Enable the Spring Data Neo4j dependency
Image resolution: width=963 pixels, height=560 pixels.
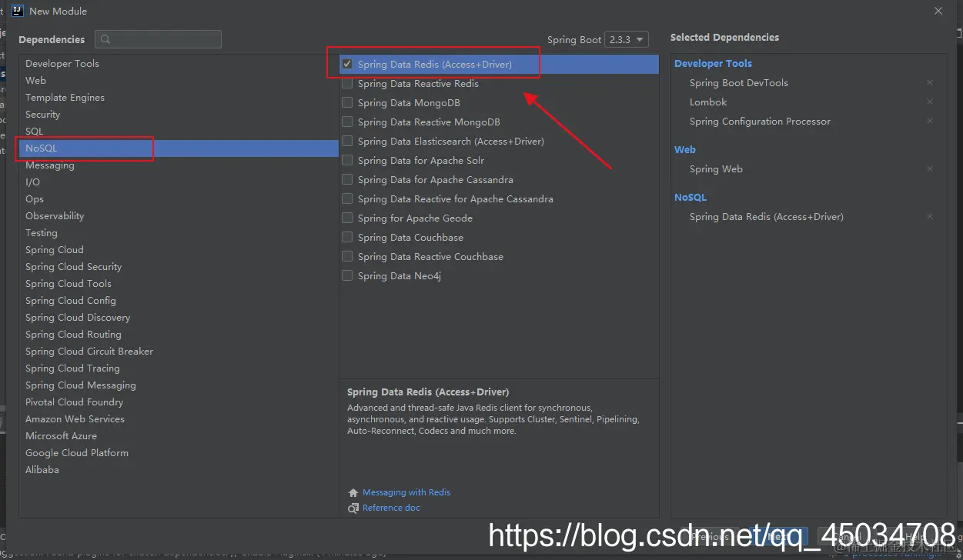347,275
